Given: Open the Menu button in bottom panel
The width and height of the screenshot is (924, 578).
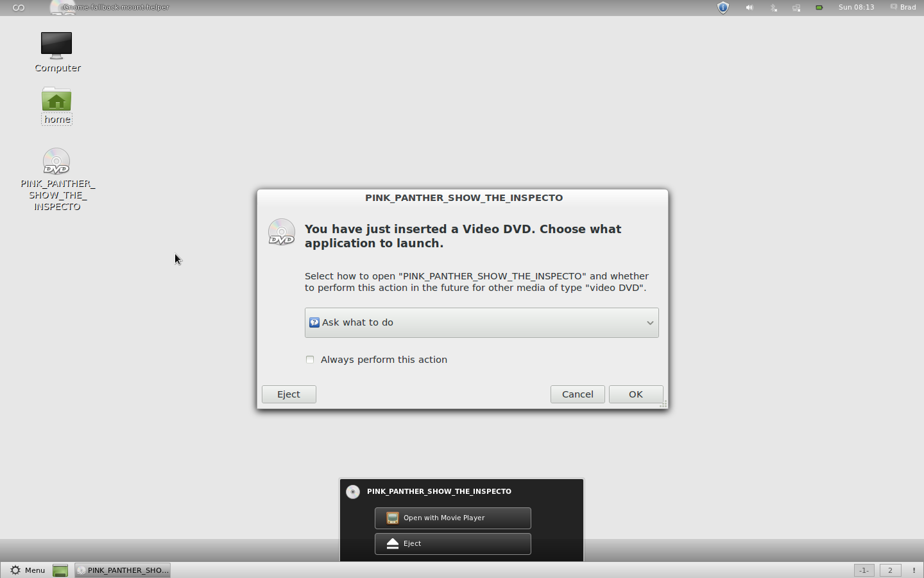Looking at the screenshot, I should click(28, 570).
